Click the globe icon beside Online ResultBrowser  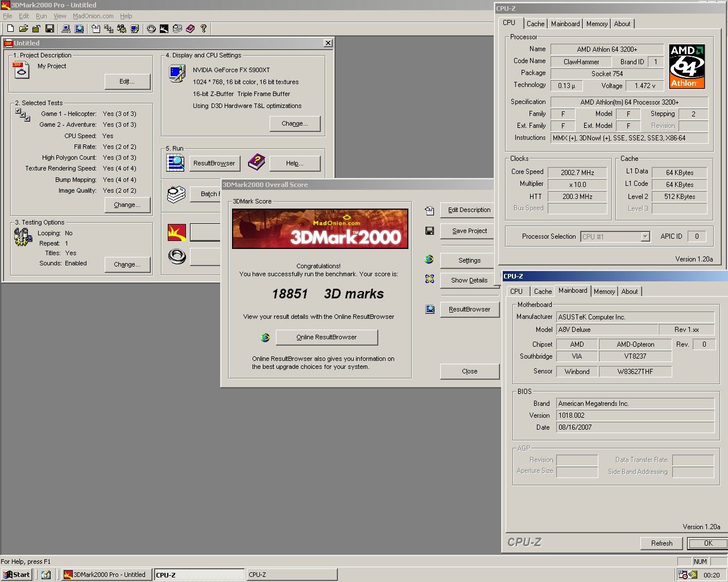click(265, 338)
